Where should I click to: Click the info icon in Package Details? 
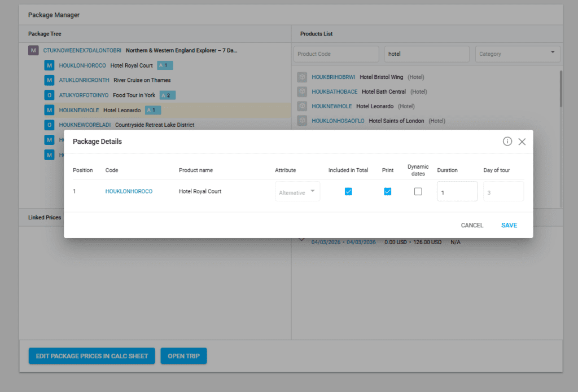point(507,142)
